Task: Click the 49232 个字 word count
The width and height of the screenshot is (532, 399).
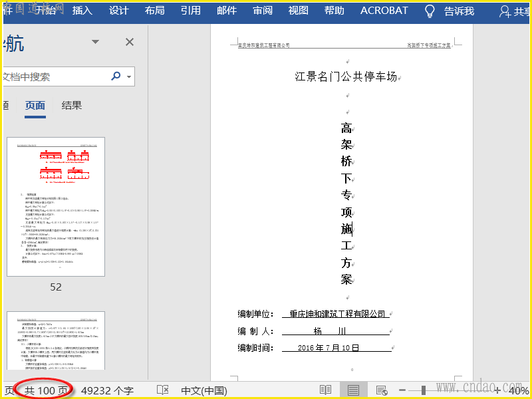Action: (x=107, y=390)
